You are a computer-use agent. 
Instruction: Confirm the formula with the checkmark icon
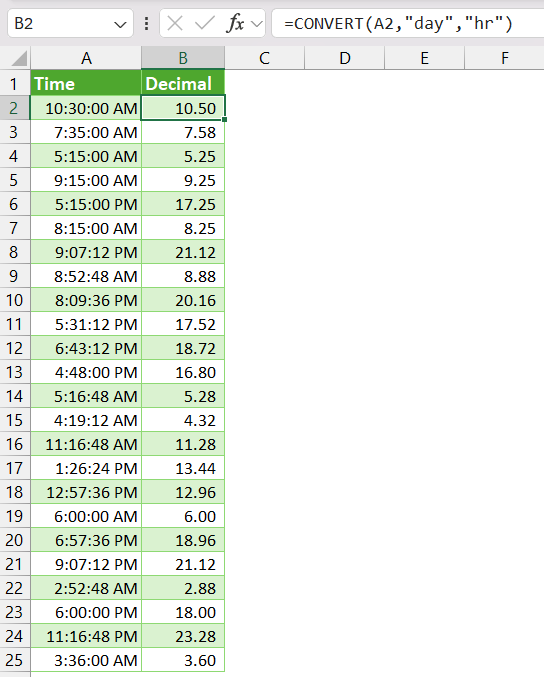click(x=205, y=23)
